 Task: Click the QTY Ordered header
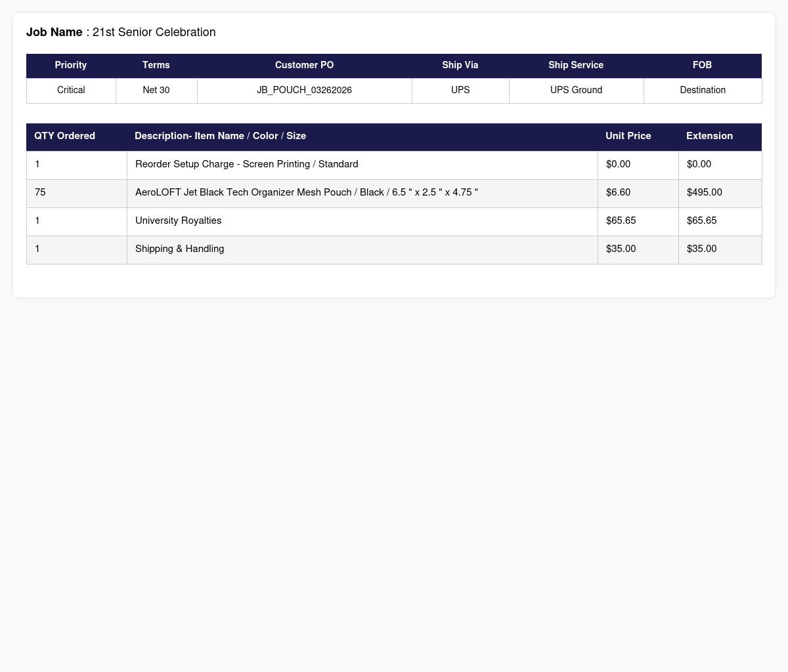tap(77, 136)
